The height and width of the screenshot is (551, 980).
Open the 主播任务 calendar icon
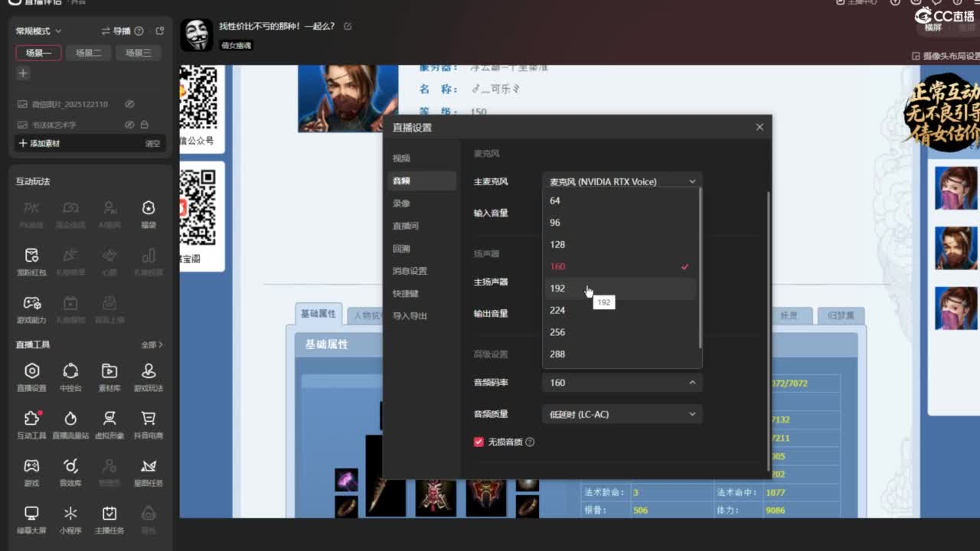pyautogui.click(x=109, y=518)
